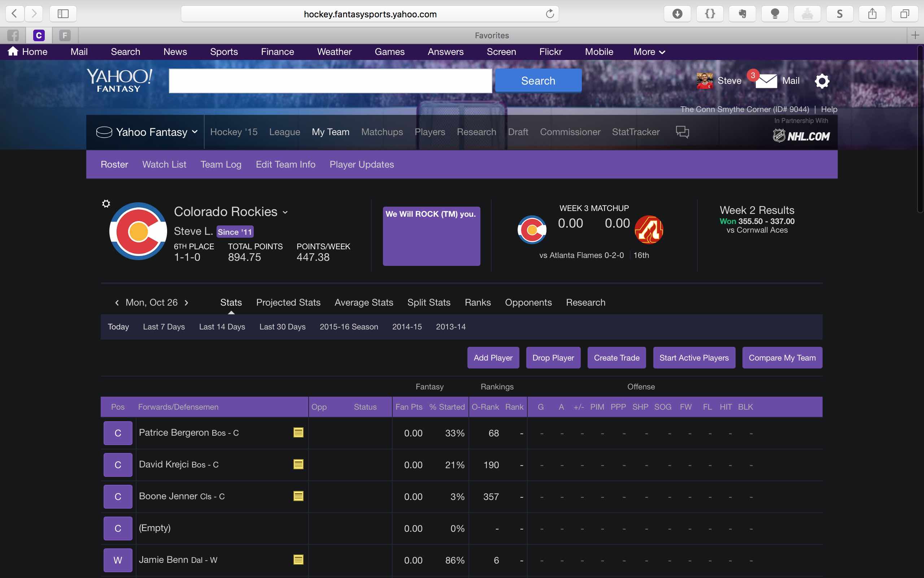
Task: Add a new tab with plus icon
Action: [x=915, y=35]
